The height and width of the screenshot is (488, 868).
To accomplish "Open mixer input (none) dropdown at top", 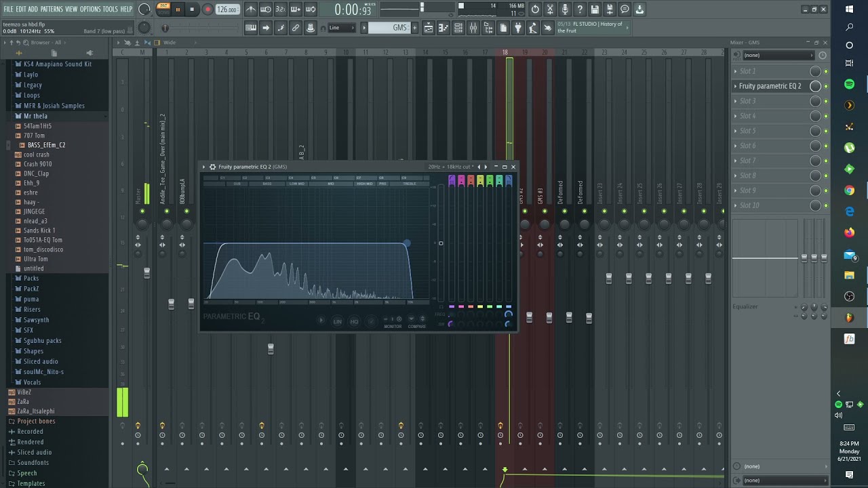I will tap(778, 55).
